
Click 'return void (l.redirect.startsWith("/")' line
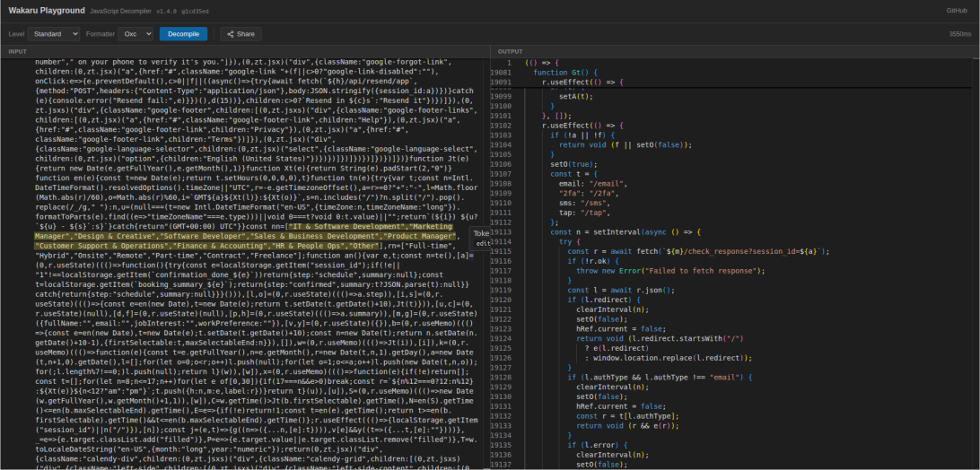point(658,339)
